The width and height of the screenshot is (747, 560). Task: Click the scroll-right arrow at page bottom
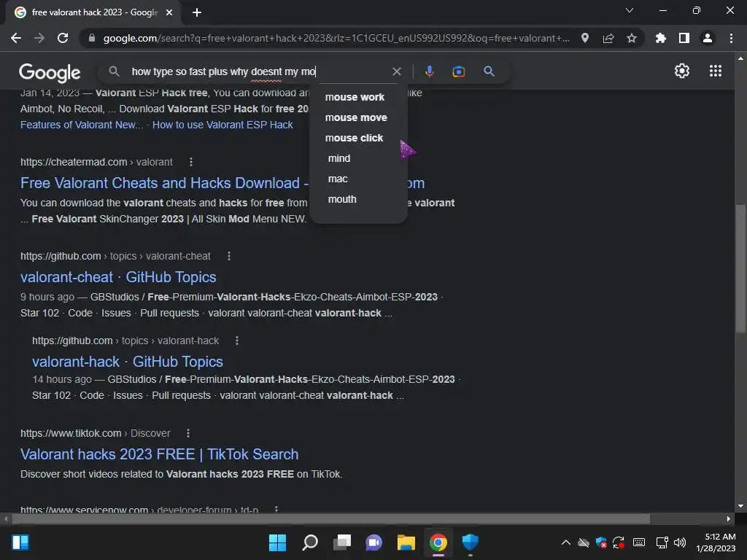[x=729, y=518]
